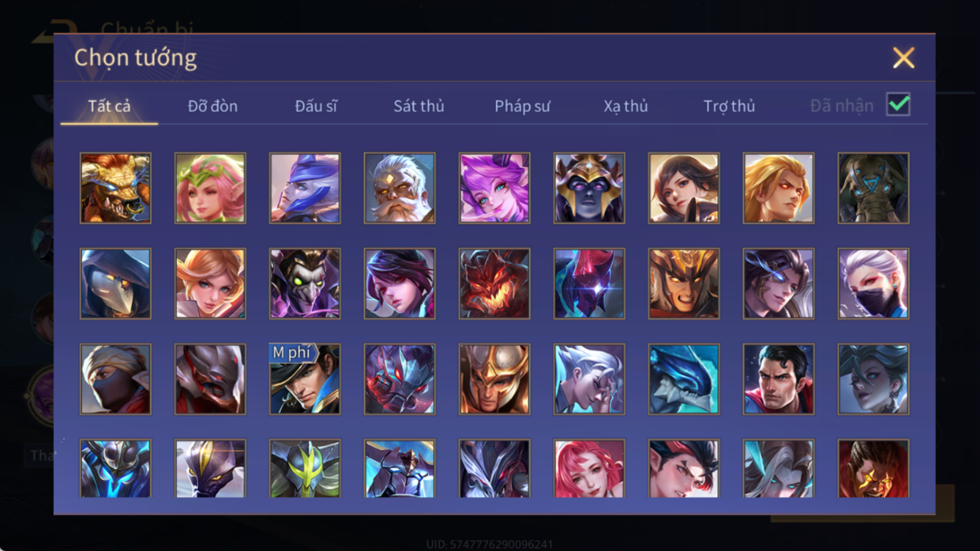Show the 'Xạ thủ' hero category
The image size is (980, 551).
626,106
